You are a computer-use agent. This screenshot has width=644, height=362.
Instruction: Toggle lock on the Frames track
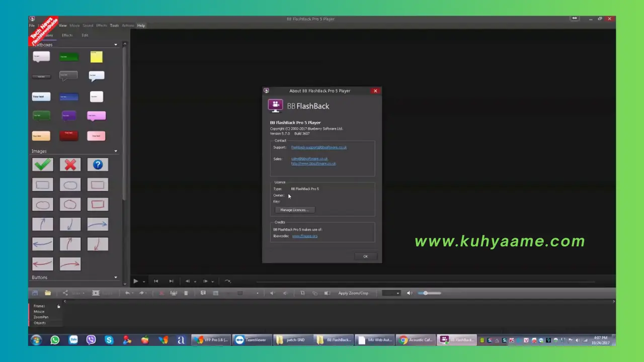[x=58, y=306]
